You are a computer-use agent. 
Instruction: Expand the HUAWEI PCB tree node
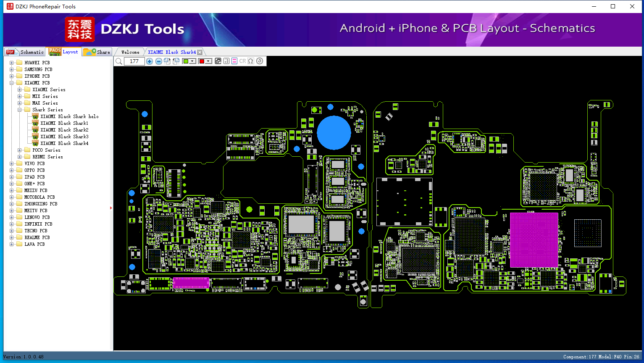[12, 63]
